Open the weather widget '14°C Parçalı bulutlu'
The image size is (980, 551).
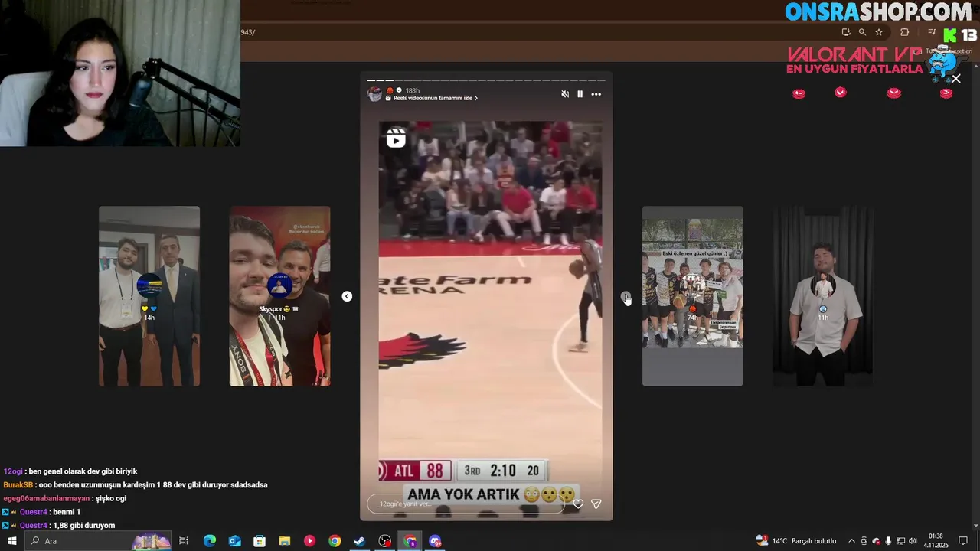[796, 541]
